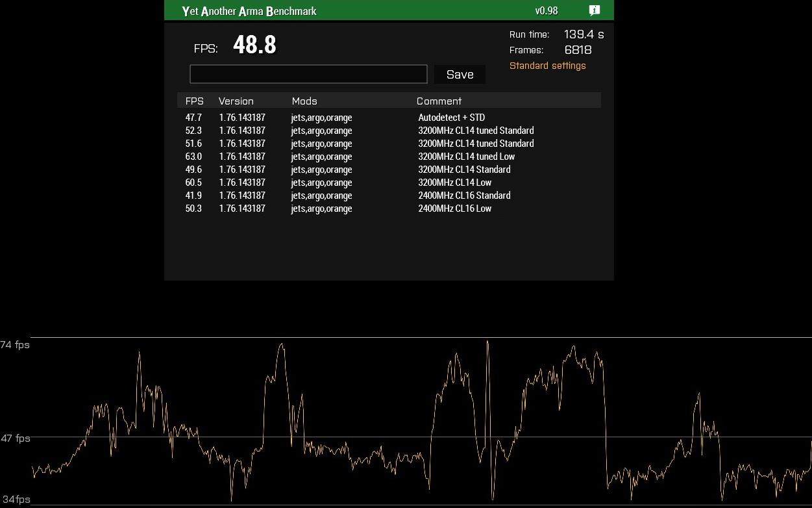Click the 34fps graph axis label
812x508 pixels.
click(16, 500)
